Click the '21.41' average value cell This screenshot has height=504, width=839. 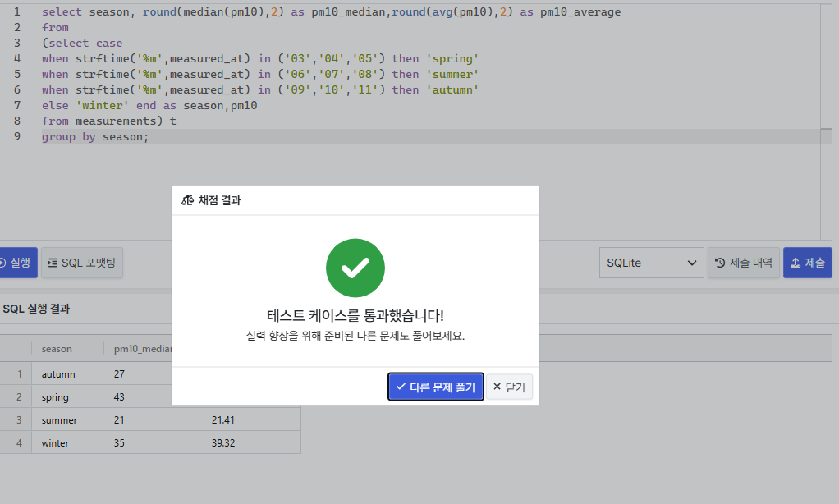click(x=223, y=420)
